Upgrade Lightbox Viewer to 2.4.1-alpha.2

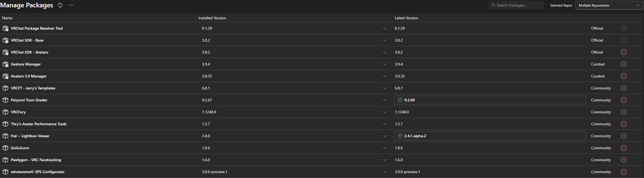490,136
